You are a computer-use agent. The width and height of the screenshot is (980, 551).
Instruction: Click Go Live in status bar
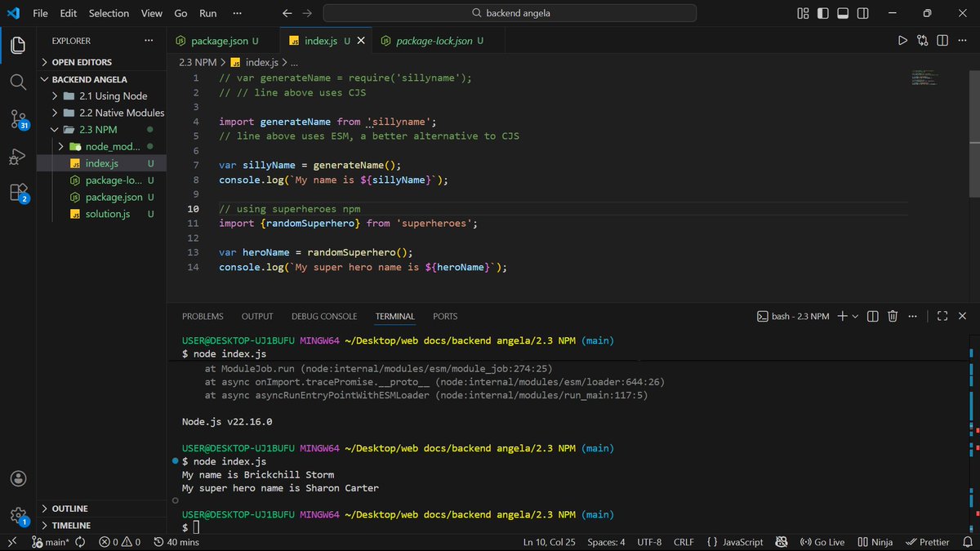point(822,542)
